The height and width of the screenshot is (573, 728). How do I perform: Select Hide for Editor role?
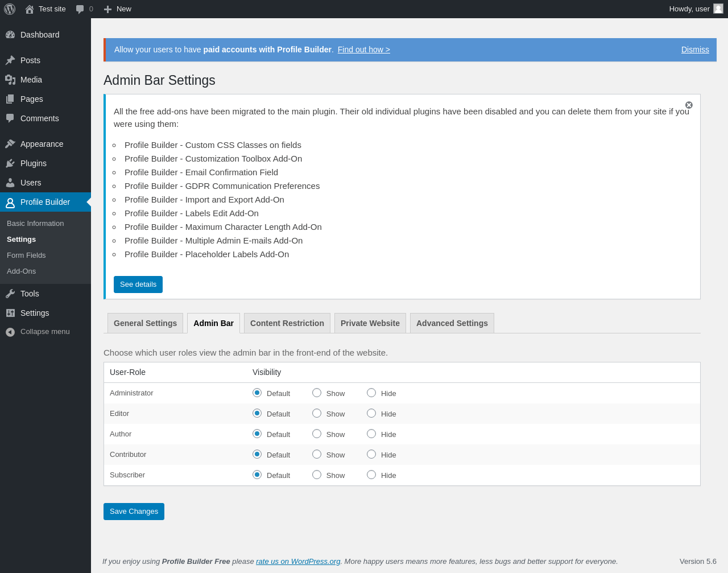371,413
